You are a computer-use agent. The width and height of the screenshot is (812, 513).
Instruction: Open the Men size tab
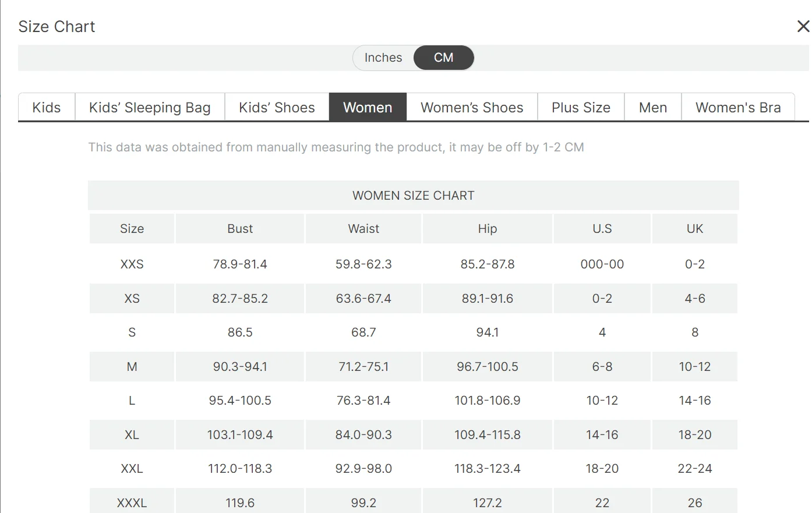tap(653, 107)
